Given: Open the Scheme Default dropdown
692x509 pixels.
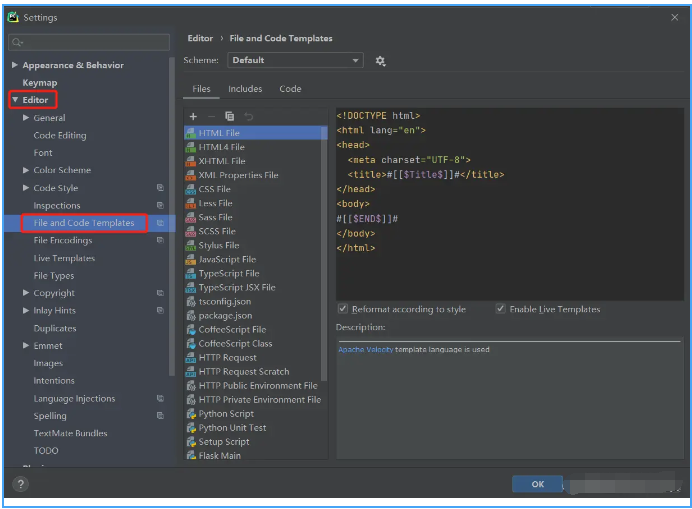Looking at the screenshot, I should coord(295,60).
